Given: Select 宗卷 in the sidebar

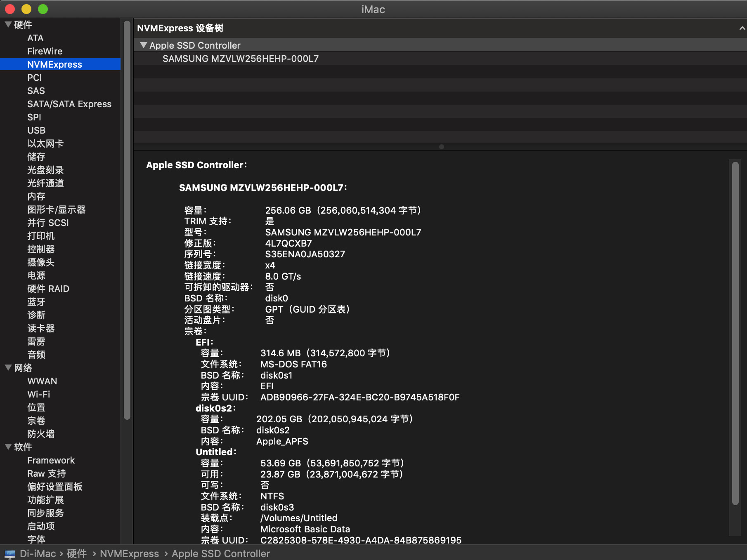Looking at the screenshot, I should click(36, 421).
